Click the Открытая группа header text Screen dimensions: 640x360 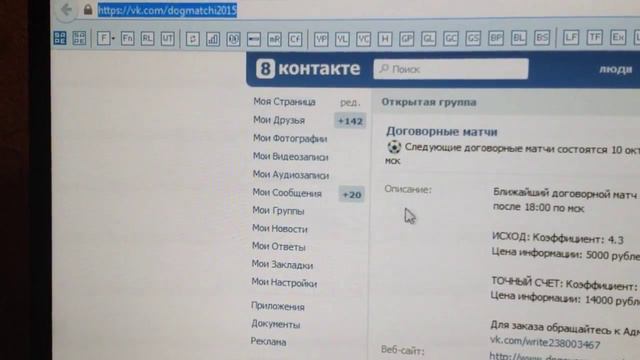(429, 102)
